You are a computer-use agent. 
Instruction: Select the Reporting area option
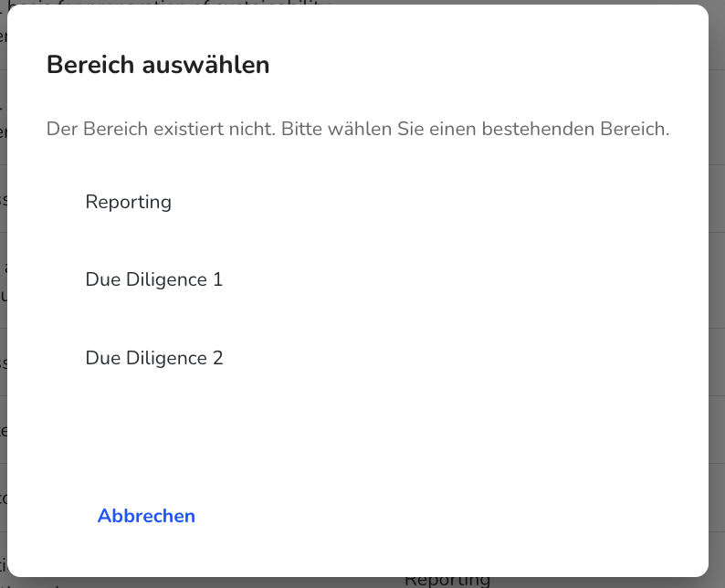[358, 202]
